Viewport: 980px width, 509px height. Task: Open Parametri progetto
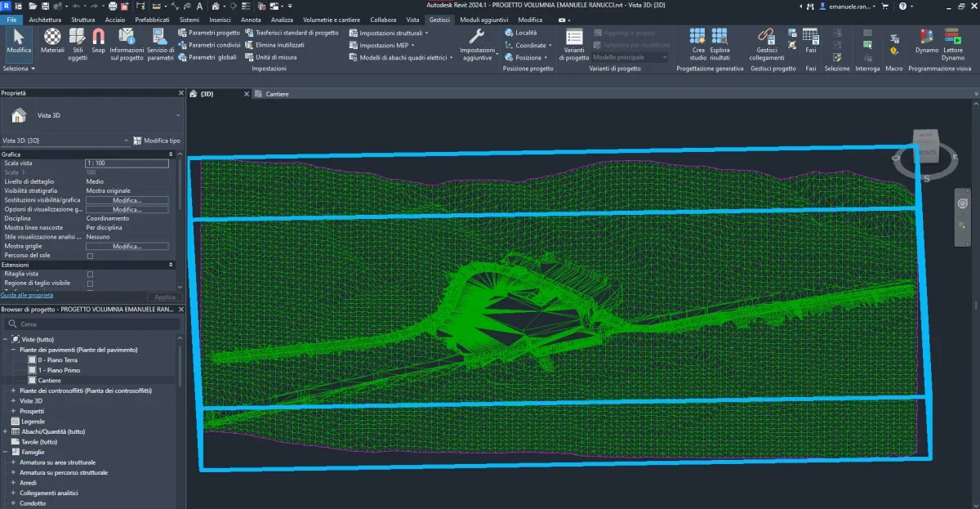pyautogui.click(x=209, y=33)
